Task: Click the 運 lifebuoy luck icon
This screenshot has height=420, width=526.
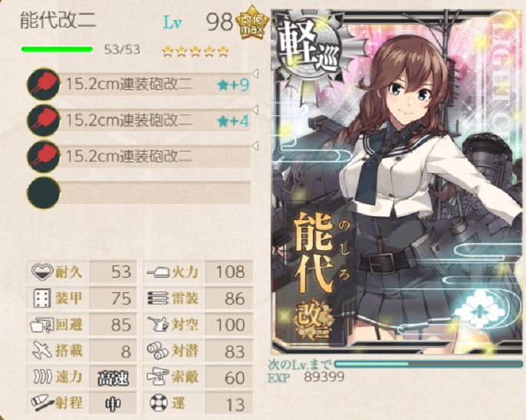Action: (x=158, y=403)
